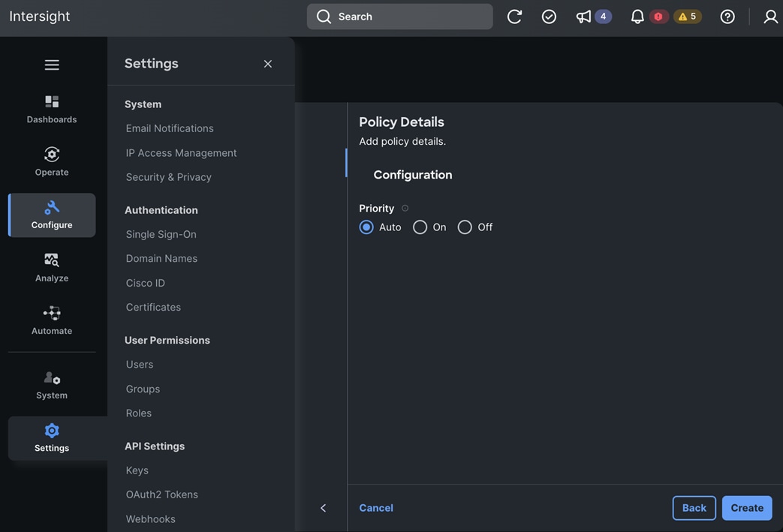
Task: Click the refresh icon in header
Action: (514, 17)
